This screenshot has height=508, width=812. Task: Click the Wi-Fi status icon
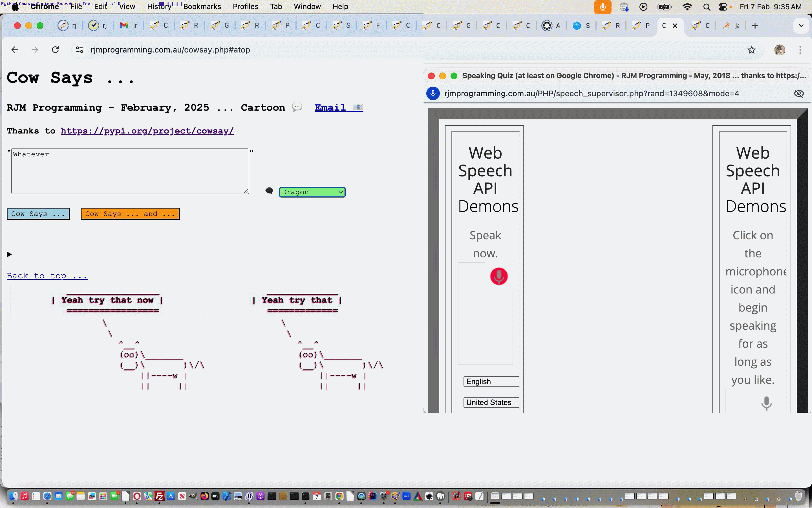(687, 7)
